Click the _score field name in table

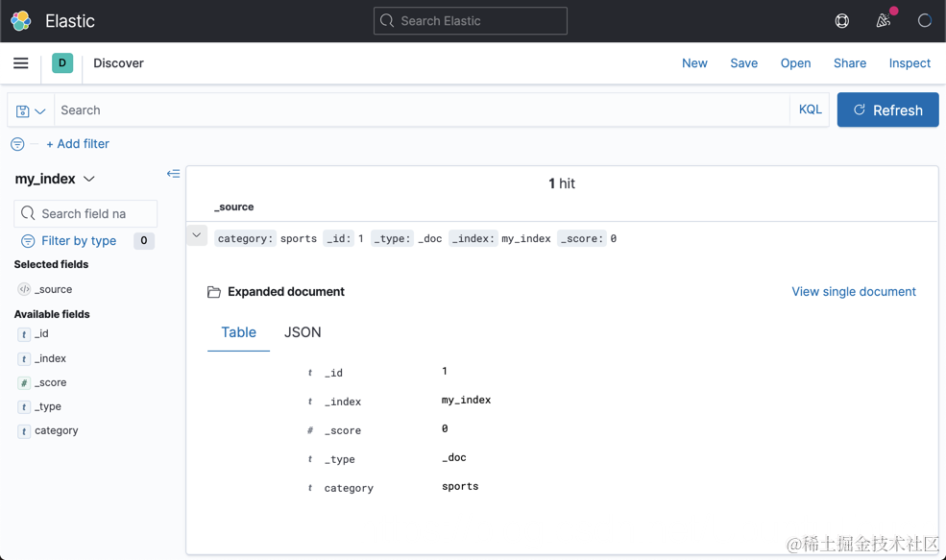[x=343, y=431]
